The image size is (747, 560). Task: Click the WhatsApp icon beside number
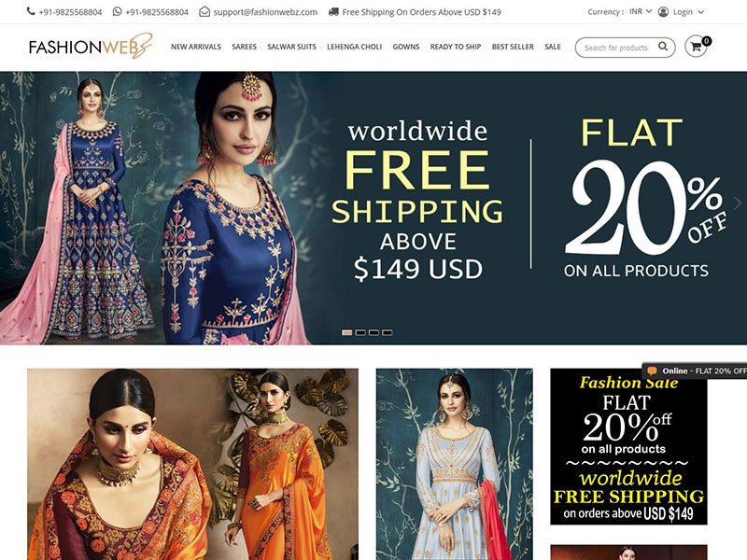coord(118,11)
